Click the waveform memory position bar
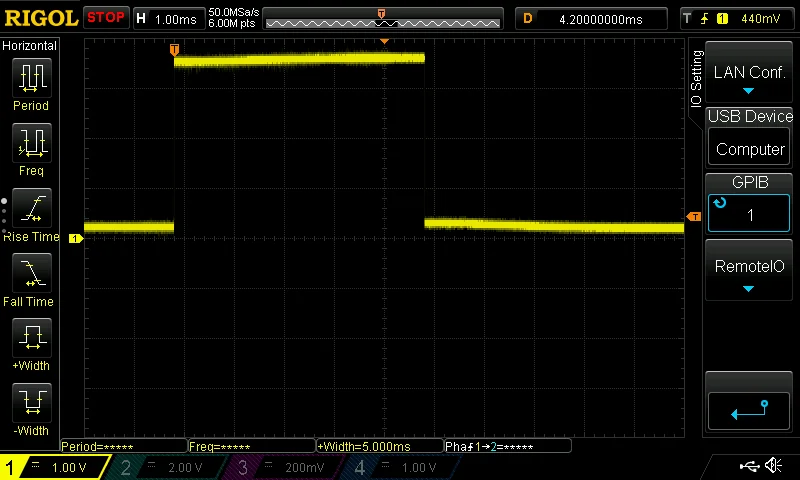Viewport: 800px width, 480px height. [384, 20]
